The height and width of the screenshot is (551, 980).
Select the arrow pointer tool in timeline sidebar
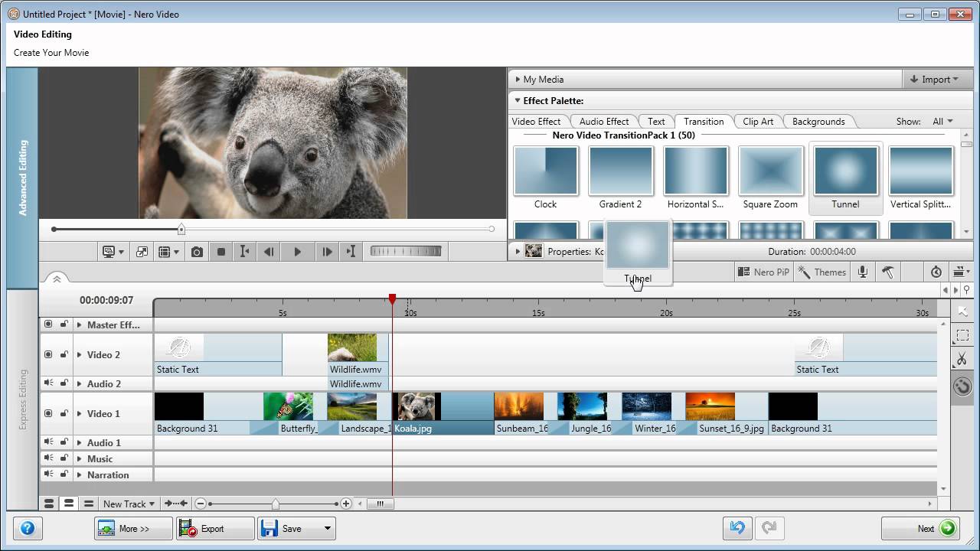[962, 311]
